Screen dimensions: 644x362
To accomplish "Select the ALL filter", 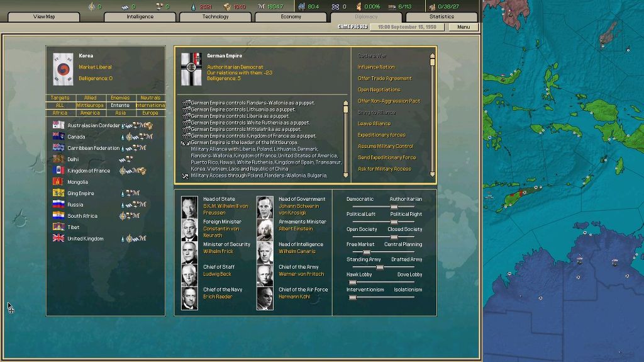I will (60, 105).
